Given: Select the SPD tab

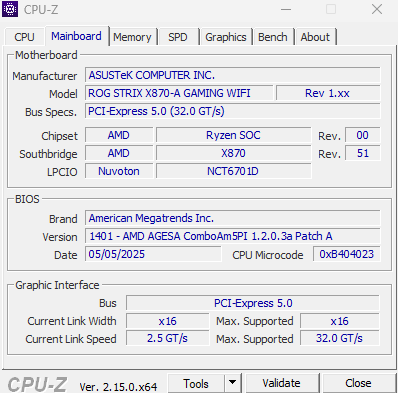Looking at the screenshot, I should coord(178,37).
